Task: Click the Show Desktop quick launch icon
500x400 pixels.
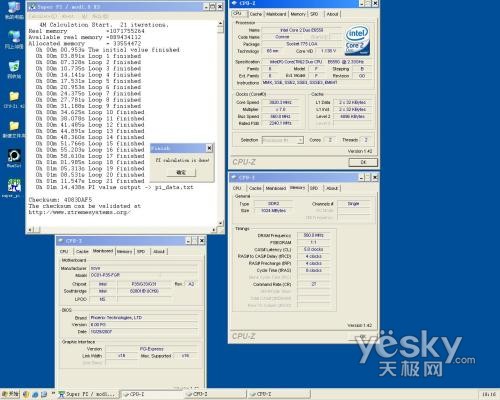Action: click(x=44, y=394)
